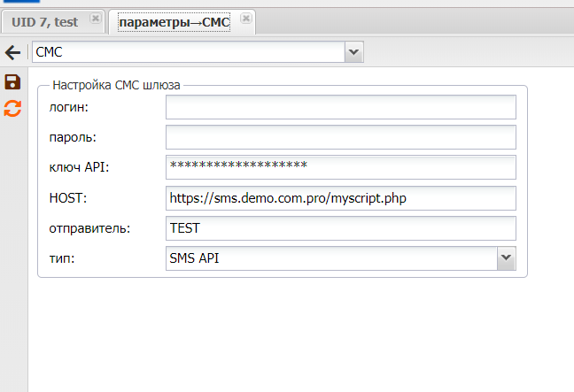Image resolution: width=574 pixels, height=392 pixels.
Task: Select the masked 'ключ API' field
Action: click(x=340, y=167)
